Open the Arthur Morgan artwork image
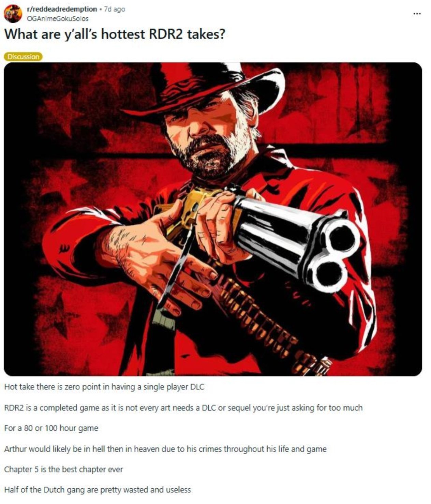 pyautogui.click(x=213, y=219)
